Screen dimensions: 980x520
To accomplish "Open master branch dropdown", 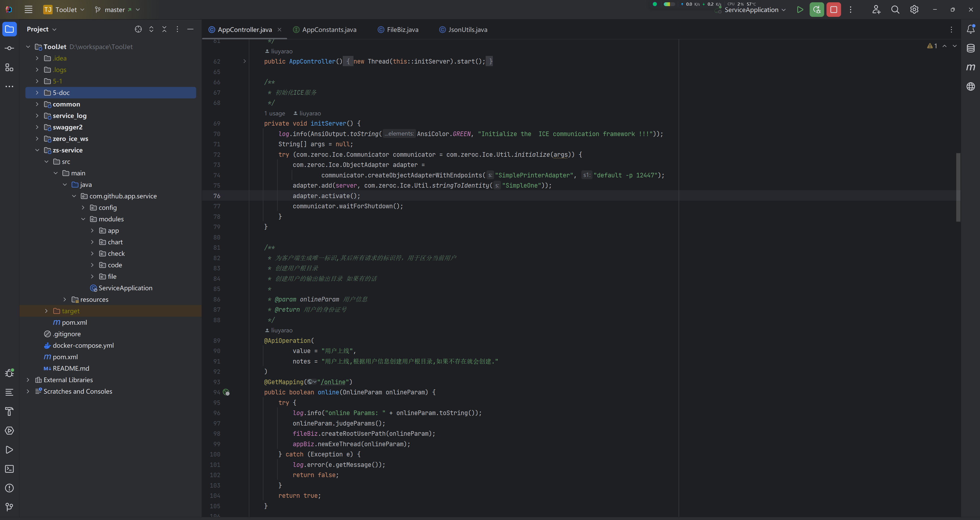I will point(117,9).
